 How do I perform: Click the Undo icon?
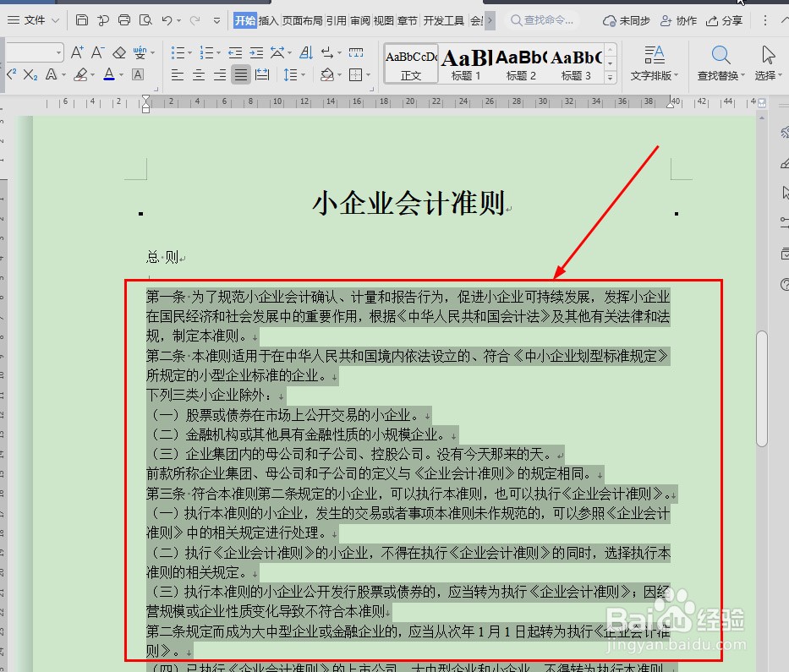(x=167, y=19)
